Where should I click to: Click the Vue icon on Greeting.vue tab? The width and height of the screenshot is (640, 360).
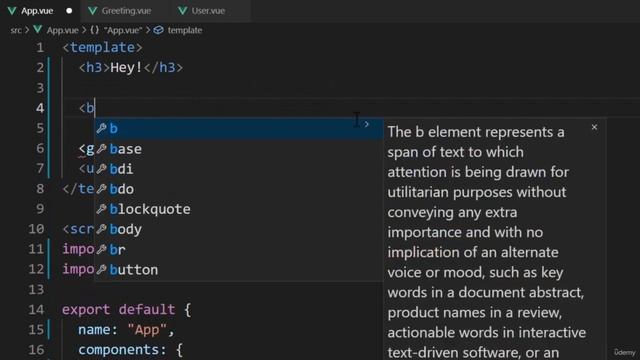tap(93, 11)
